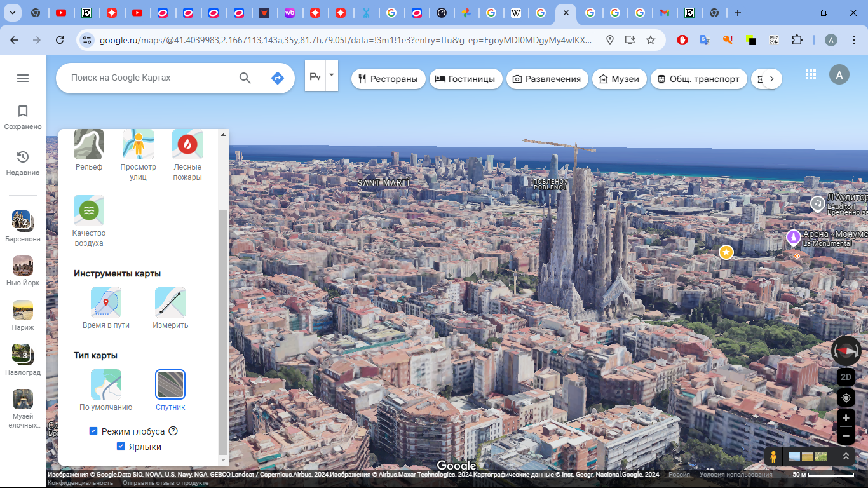Expand the layers panel chevron

(846, 456)
